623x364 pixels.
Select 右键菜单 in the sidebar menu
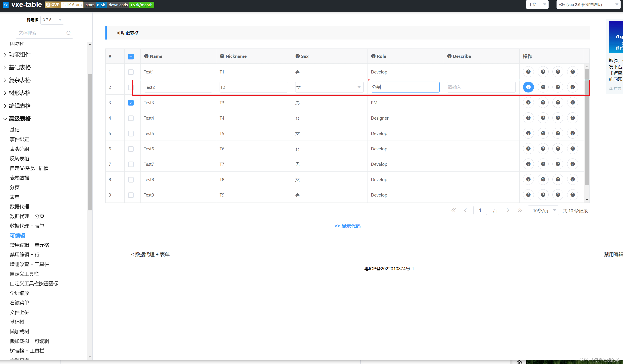(19, 302)
